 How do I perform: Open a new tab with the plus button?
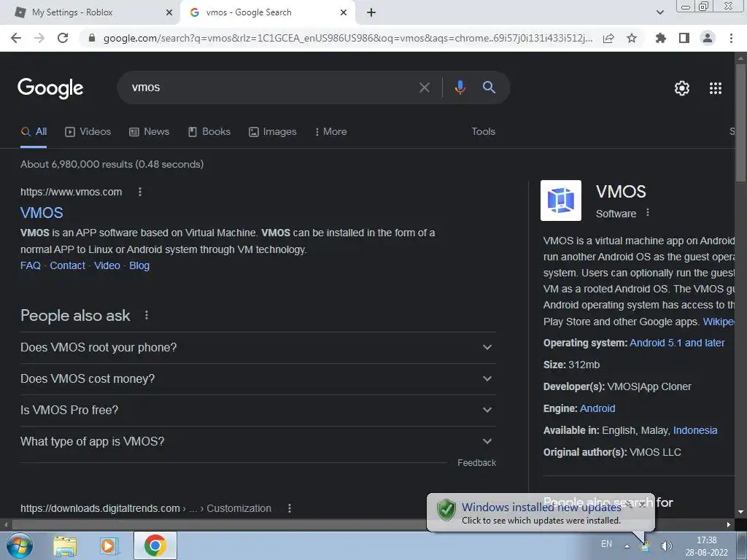coord(371,12)
